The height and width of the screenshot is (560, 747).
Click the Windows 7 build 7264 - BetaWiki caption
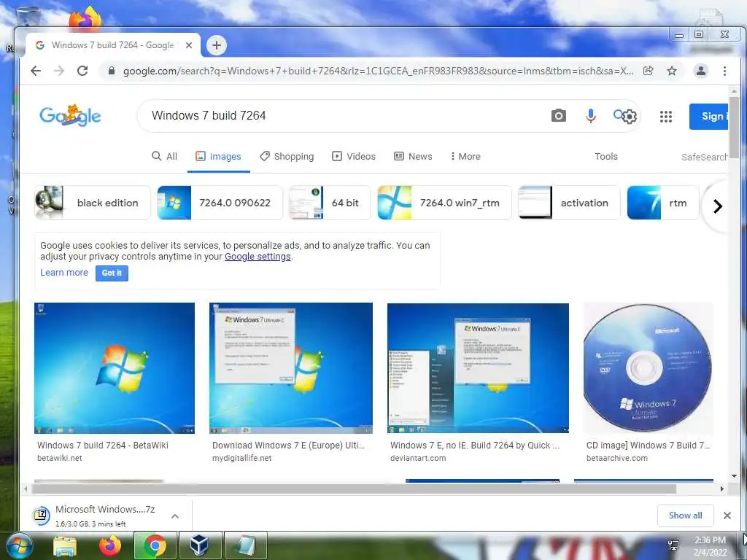point(103,446)
